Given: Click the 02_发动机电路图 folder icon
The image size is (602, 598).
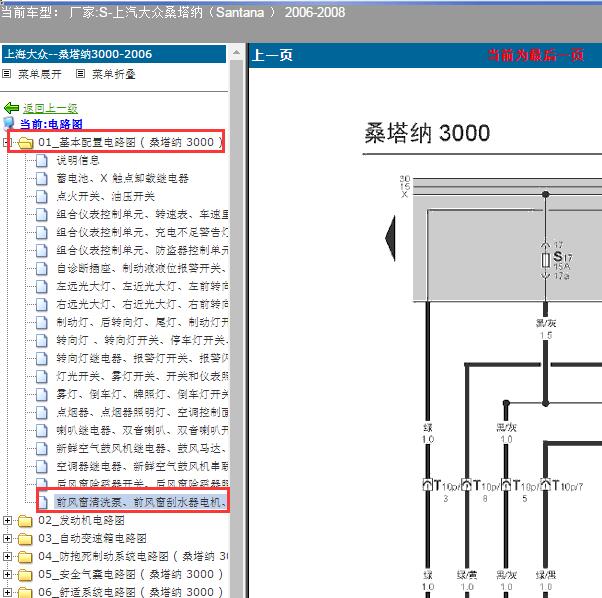Looking at the screenshot, I should [x=25, y=521].
